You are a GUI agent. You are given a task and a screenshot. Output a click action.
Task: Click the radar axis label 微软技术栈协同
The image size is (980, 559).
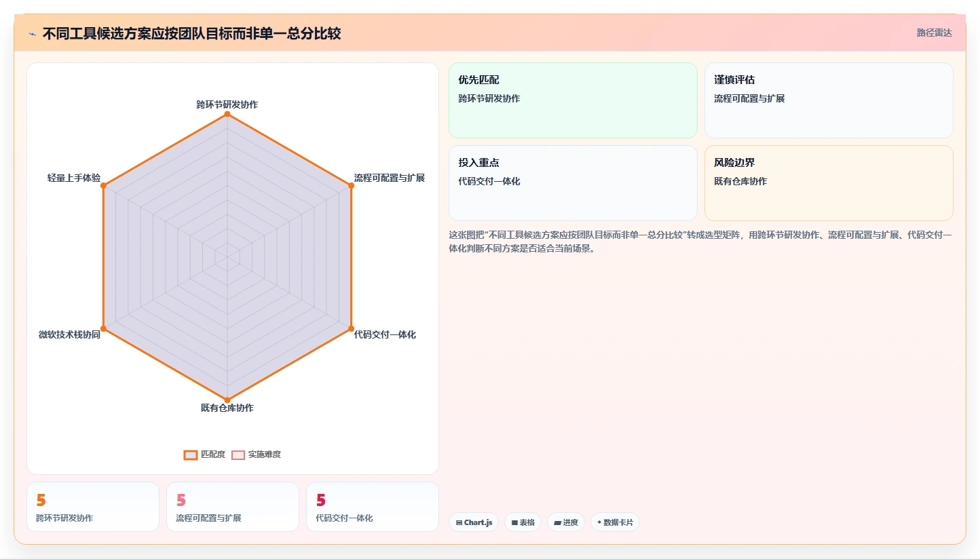tap(69, 334)
